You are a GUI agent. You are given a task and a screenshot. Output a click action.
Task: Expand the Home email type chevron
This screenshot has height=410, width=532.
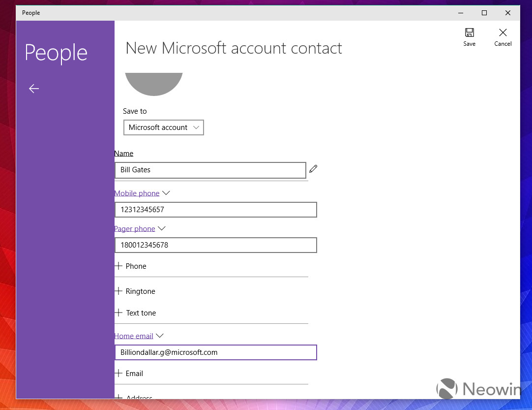(159, 336)
